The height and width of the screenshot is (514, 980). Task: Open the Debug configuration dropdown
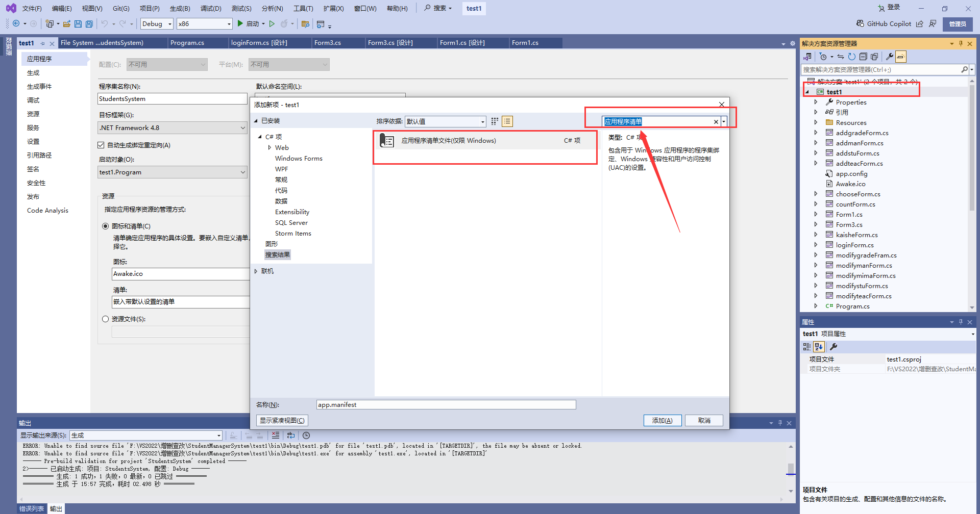pyautogui.click(x=157, y=24)
